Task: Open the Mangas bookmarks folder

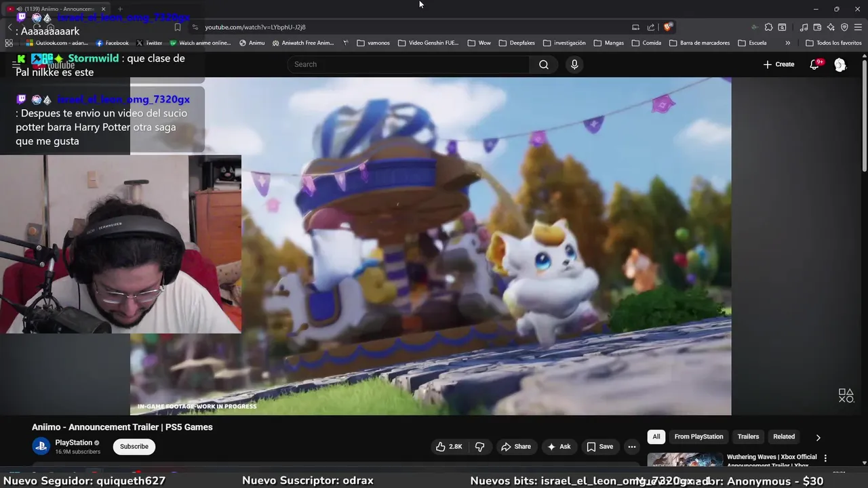Action: click(x=609, y=43)
